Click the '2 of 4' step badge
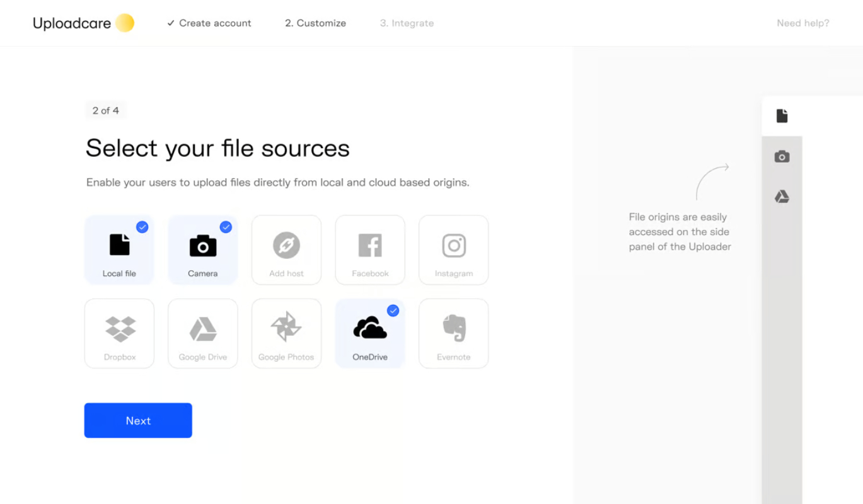Screen dimensions: 863x504 105,110
